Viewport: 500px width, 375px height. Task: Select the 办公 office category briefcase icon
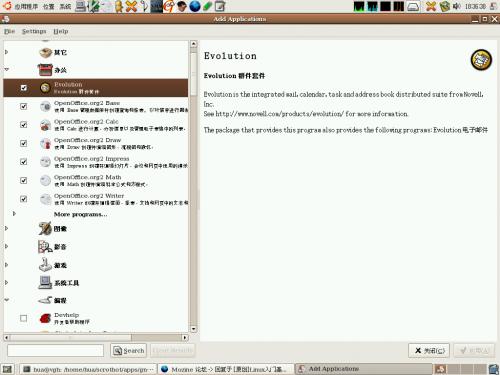point(45,70)
